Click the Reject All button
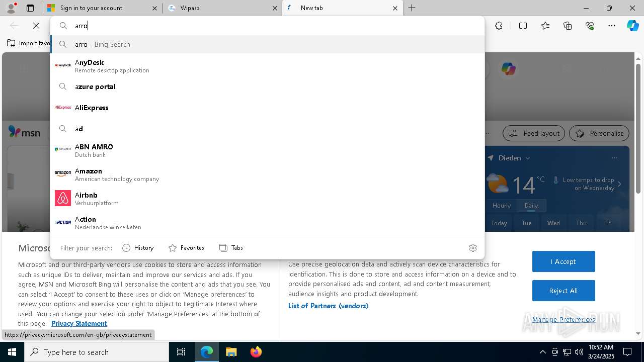644x362 pixels. (563, 291)
